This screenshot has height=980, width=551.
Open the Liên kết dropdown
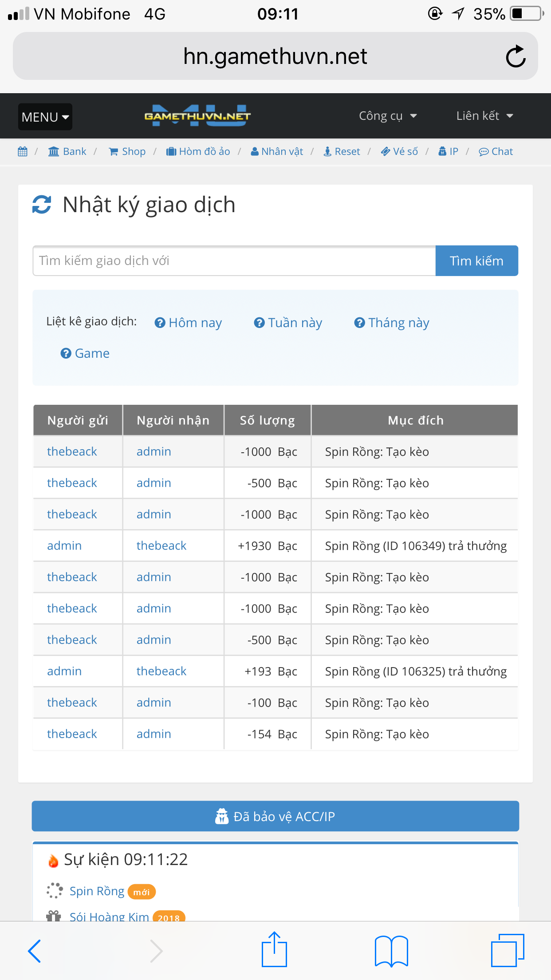[484, 116]
